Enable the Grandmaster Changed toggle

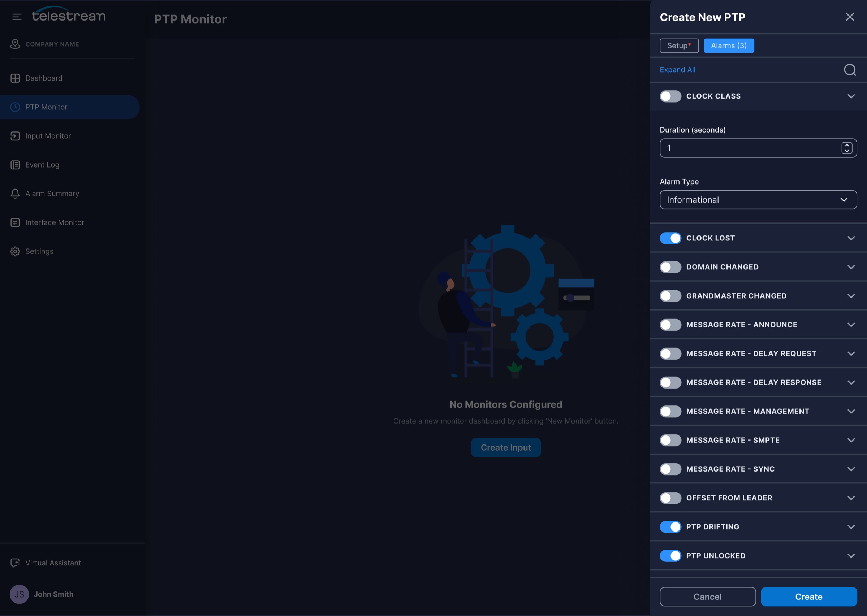[x=670, y=295]
